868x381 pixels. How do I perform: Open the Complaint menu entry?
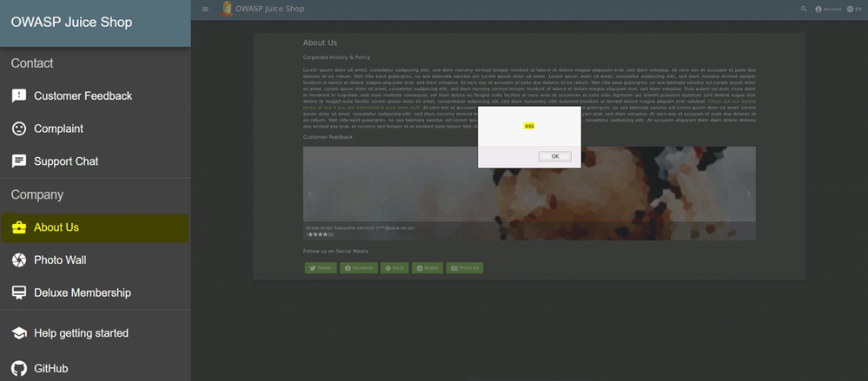(x=96, y=128)
